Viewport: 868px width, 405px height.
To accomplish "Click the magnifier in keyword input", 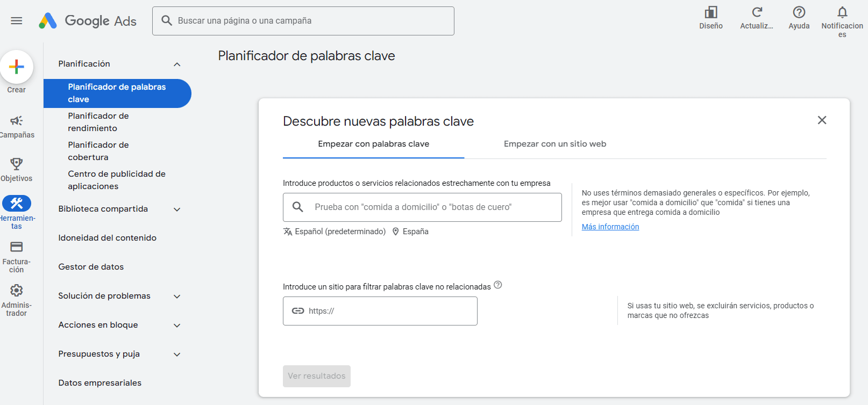I will pos(298,207).
